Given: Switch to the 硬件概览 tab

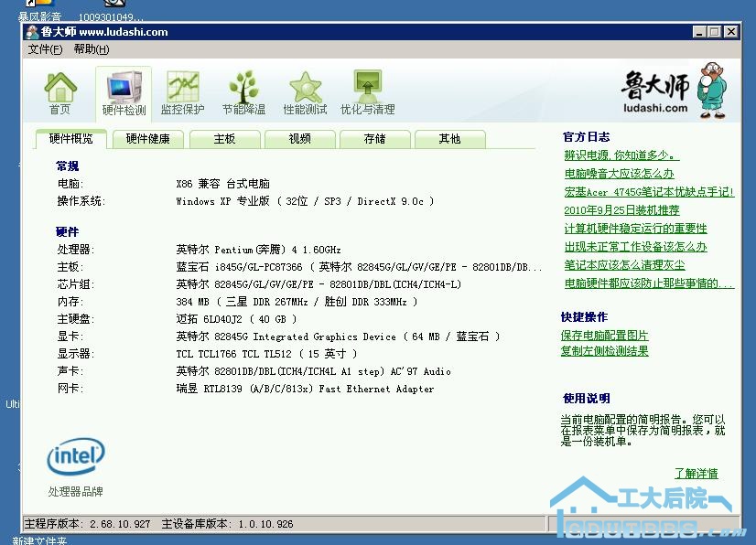Looking at the screenshot, I should tap(70, 139).
